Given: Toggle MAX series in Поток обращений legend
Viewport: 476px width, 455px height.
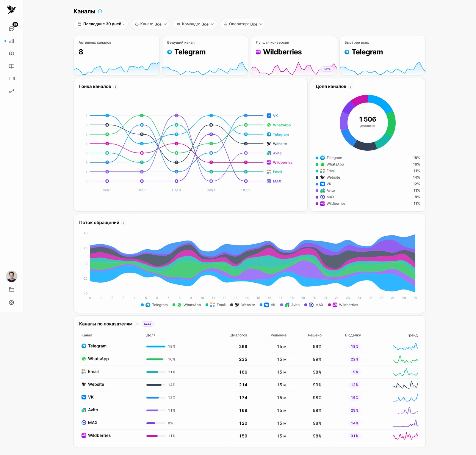Looking at the screenshot, I should pyautogui.click(x=314, y=305).
